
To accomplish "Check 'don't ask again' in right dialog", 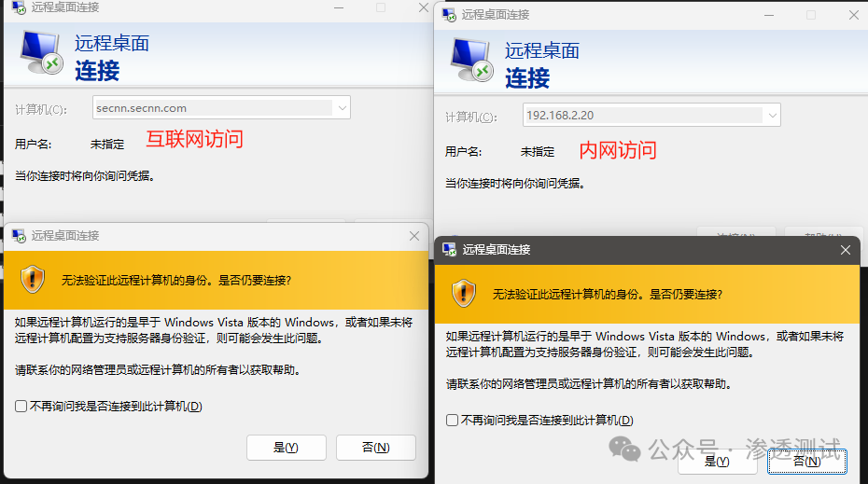I will pyautogui.click(x=453, y=421).
